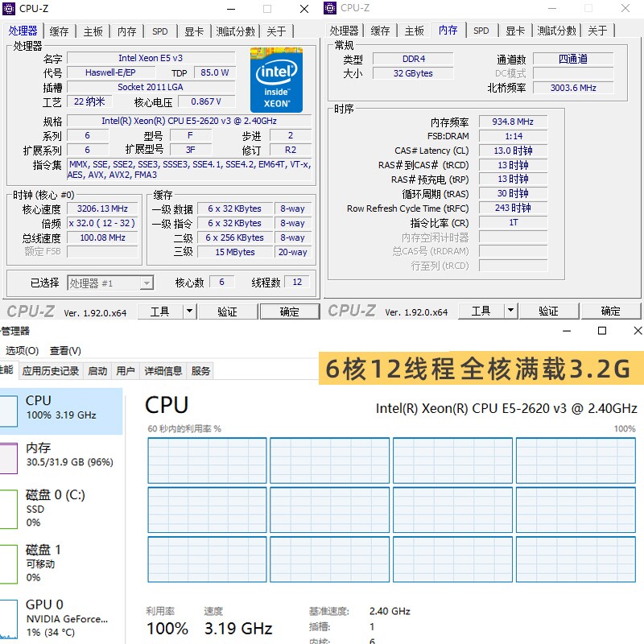Click the 总线速度 value 100.08 MHz
This screenshot has width=644, height=644.
click(102, 237)
